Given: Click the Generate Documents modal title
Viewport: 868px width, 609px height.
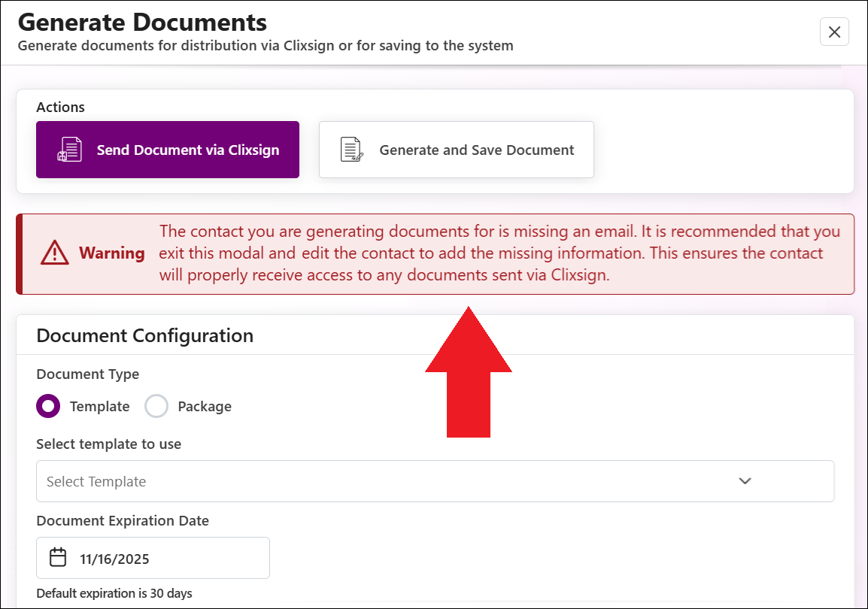Looking at the screenshot, I should coord(141,22).
